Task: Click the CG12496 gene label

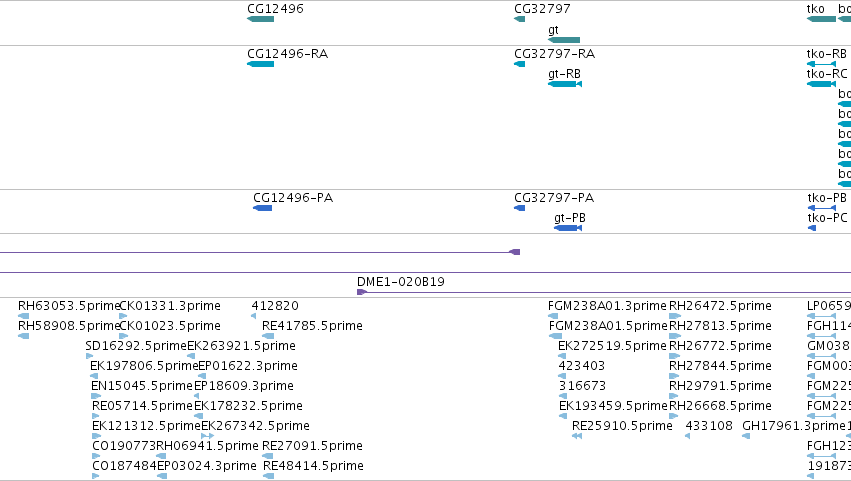Action: pos(275,9)
